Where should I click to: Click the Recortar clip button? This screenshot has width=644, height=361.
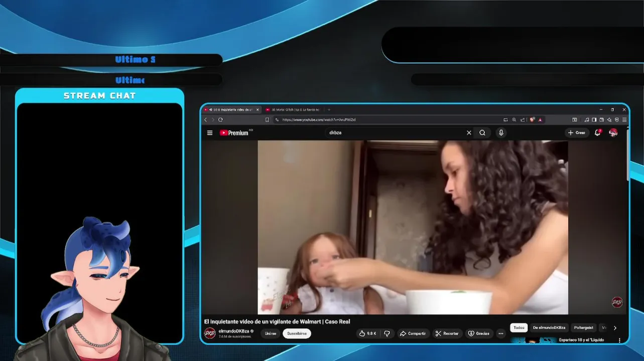(x=447, y=333)
